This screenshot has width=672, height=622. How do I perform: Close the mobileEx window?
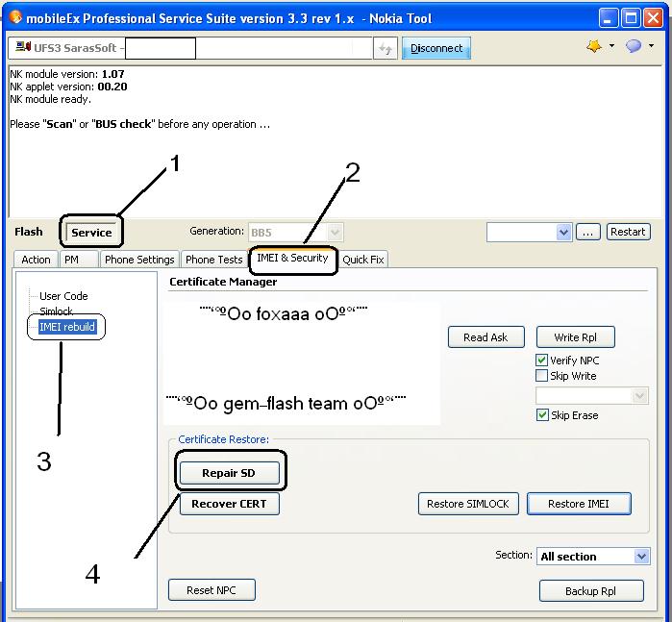(x=654, y=18)
